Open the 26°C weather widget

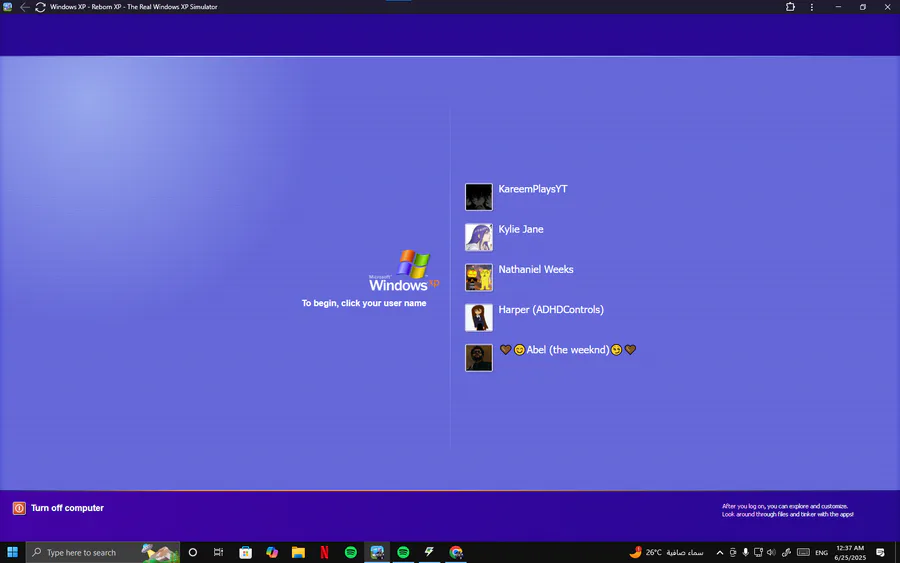[x=666, y=552]
